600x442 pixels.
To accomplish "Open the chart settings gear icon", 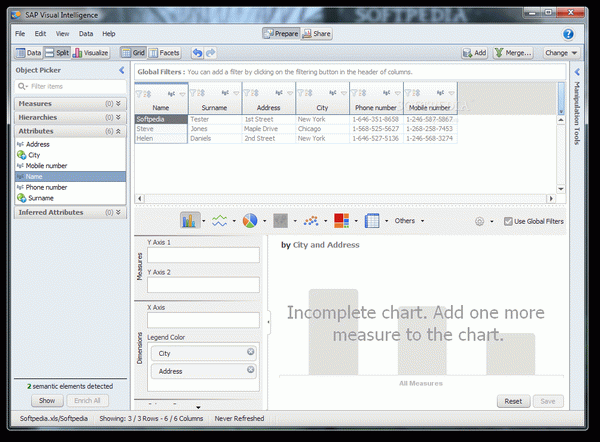I will [479, 221].
